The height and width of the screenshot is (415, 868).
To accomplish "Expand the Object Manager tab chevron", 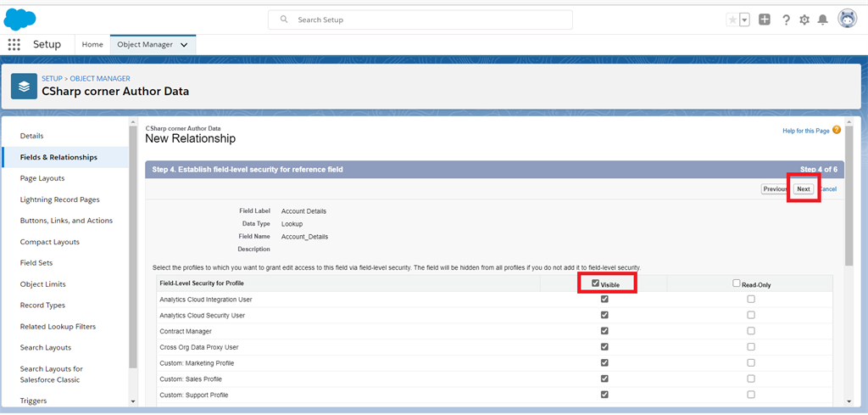I will [184, 45].
